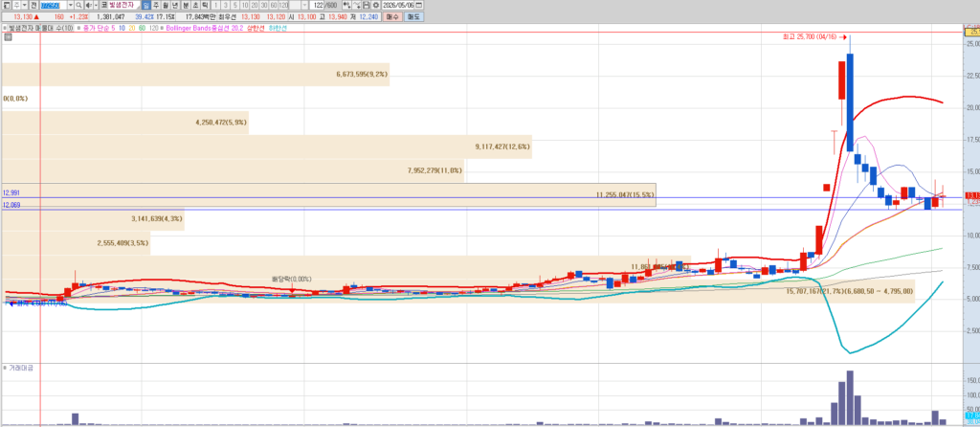
Task: Click the '코' market type icon
Action: [x=104, y=5]
